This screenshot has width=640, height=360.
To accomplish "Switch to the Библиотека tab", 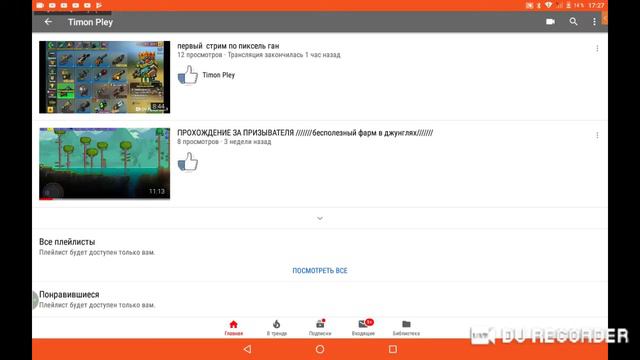I will point(406,328).
